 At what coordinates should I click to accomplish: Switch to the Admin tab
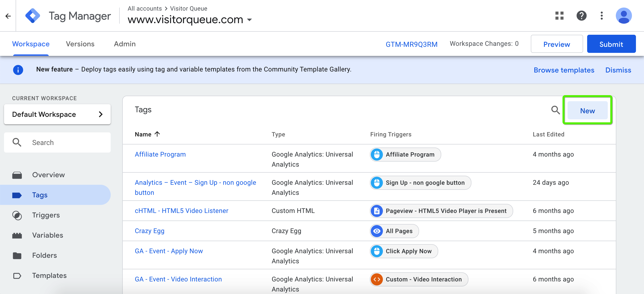[x=125, y=44]
